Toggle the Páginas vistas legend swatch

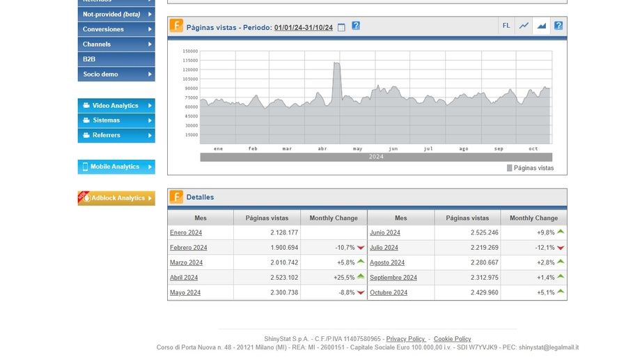[x=510, y=168]
